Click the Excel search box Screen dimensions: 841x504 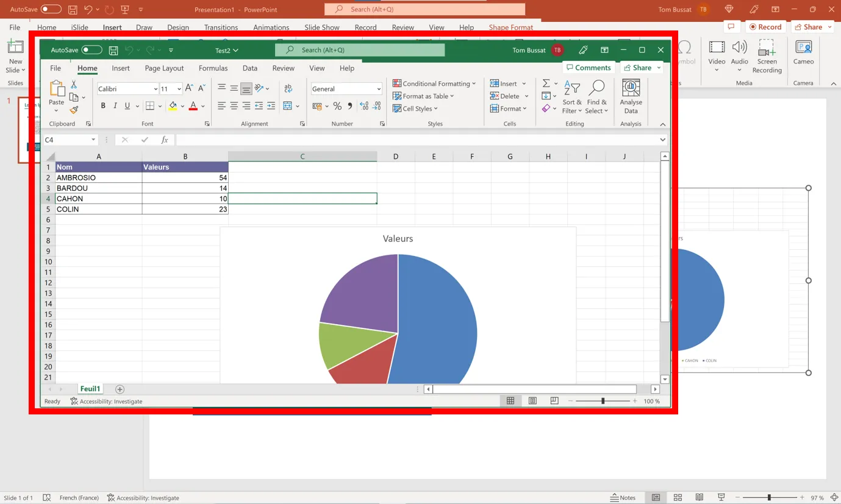coord(360,50)
